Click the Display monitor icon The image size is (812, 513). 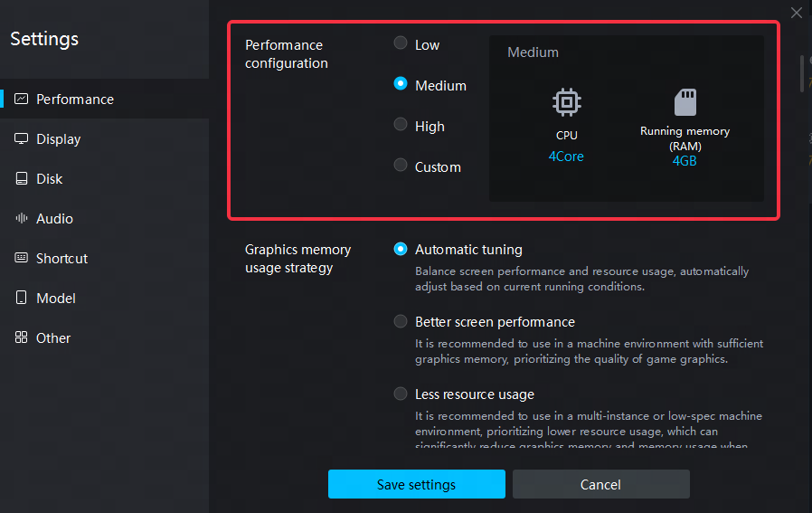coord(21,138)
